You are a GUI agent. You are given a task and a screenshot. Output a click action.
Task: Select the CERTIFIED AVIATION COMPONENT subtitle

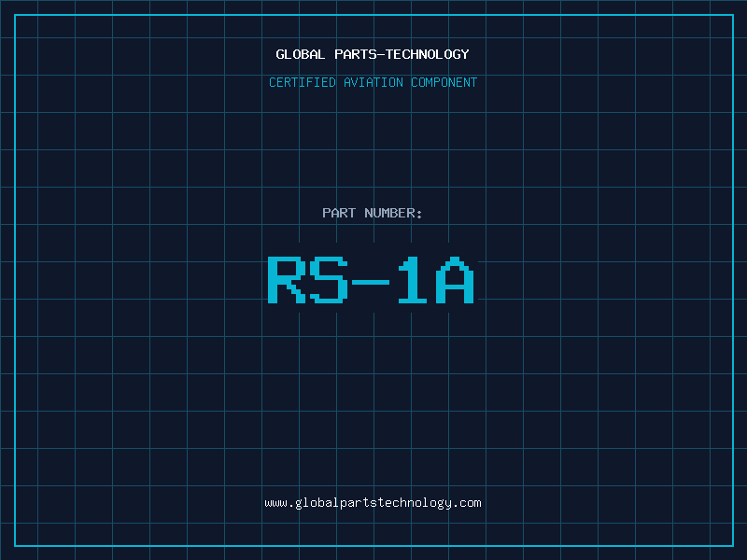click(x=373, y=82)
